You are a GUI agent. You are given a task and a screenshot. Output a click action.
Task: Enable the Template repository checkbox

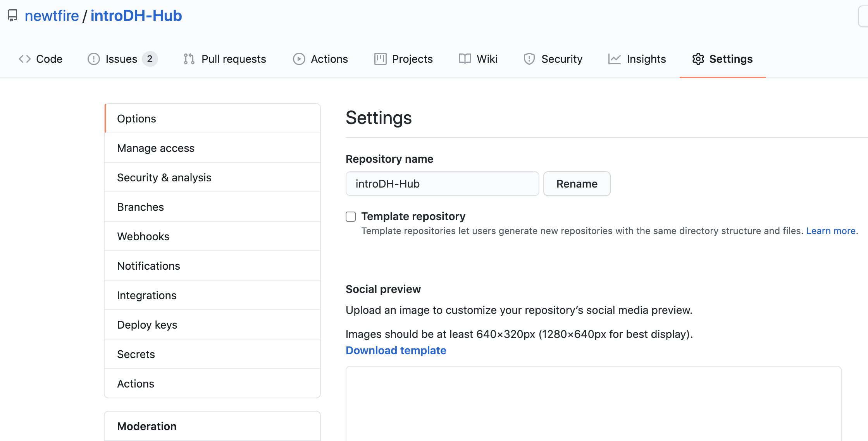pos(351,216)
